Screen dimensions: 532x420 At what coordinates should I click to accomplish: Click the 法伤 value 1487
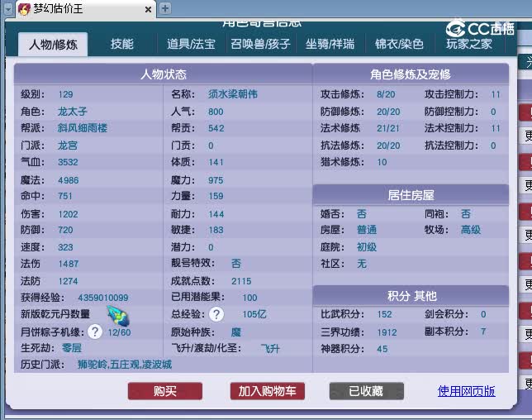[x=69, y=264]
